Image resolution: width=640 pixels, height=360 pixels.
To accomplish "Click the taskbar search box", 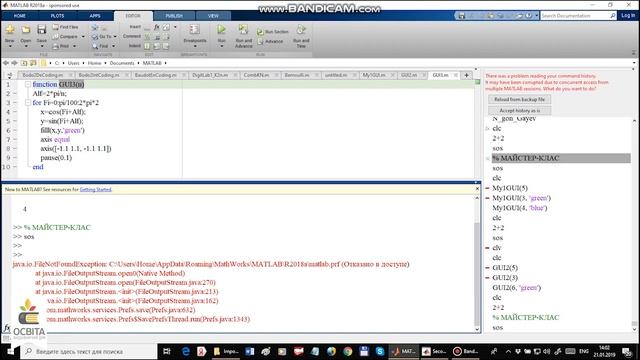I will coord(89,351).
